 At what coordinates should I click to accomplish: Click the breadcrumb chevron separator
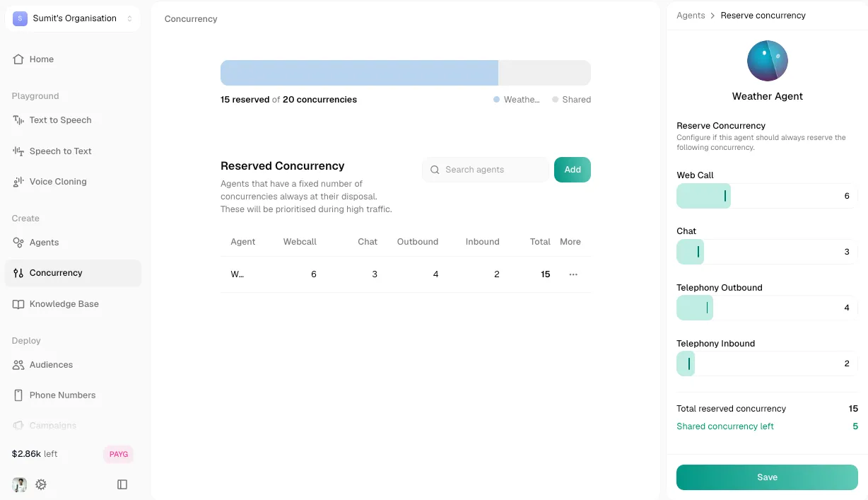[x=713, y=16]
